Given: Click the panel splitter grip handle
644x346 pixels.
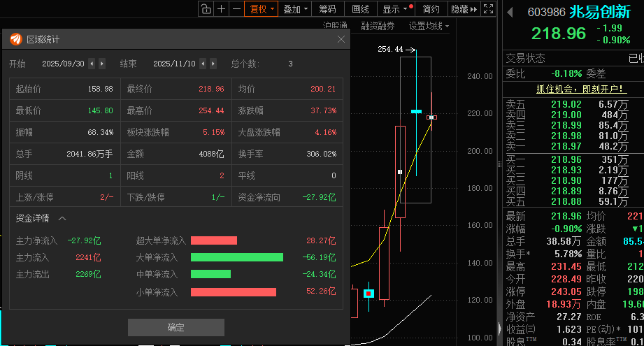Looking at the screenshot, I should [x=499, y=164].
